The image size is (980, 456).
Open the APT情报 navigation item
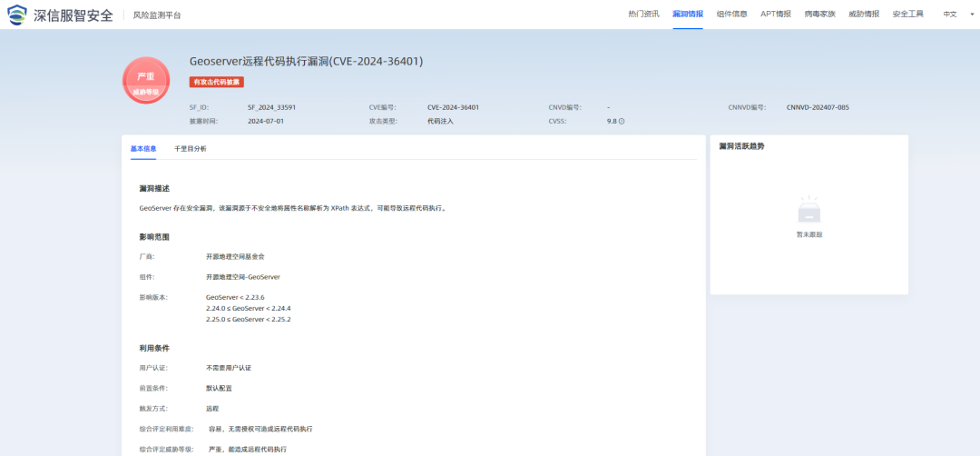776,14
